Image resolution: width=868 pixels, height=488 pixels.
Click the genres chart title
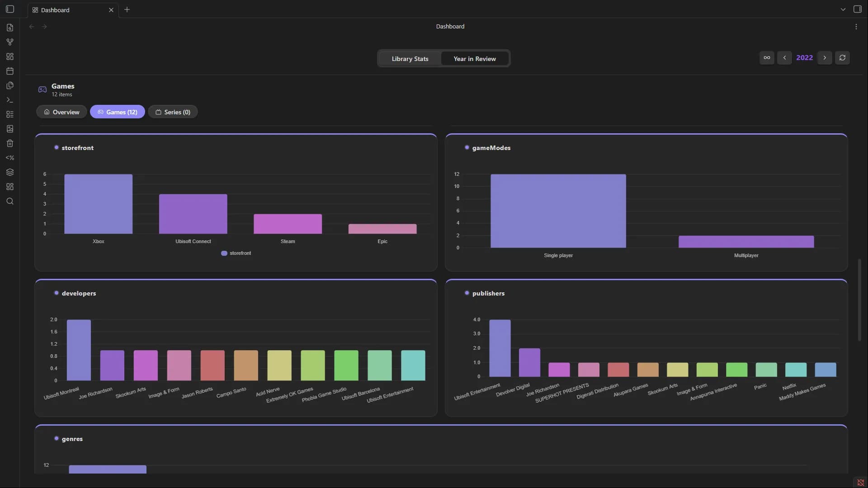click(72, 439)
